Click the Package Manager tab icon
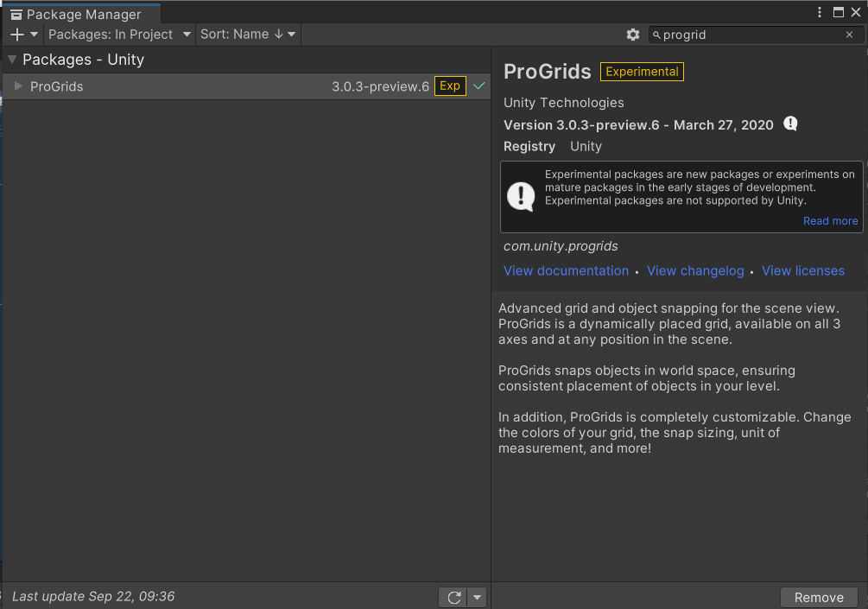This screenshot has height=609, width=868. tap(16, 15)
